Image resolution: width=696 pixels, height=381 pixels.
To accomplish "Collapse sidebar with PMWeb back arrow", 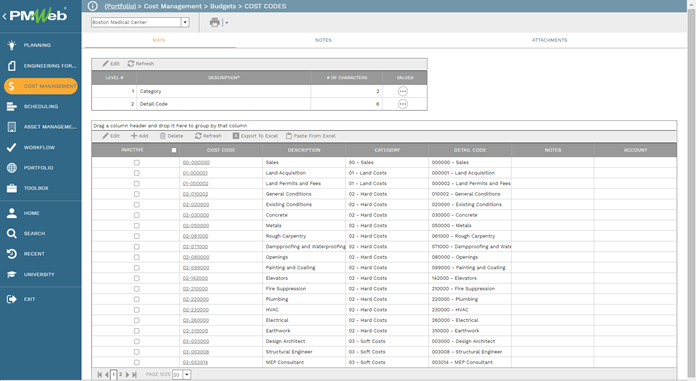I will pos(4,16).
